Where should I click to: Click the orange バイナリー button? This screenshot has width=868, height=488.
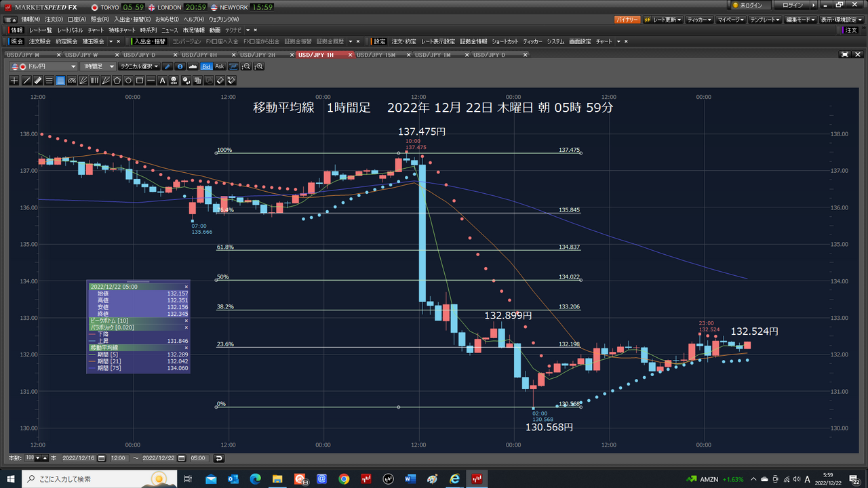[627, 20]
